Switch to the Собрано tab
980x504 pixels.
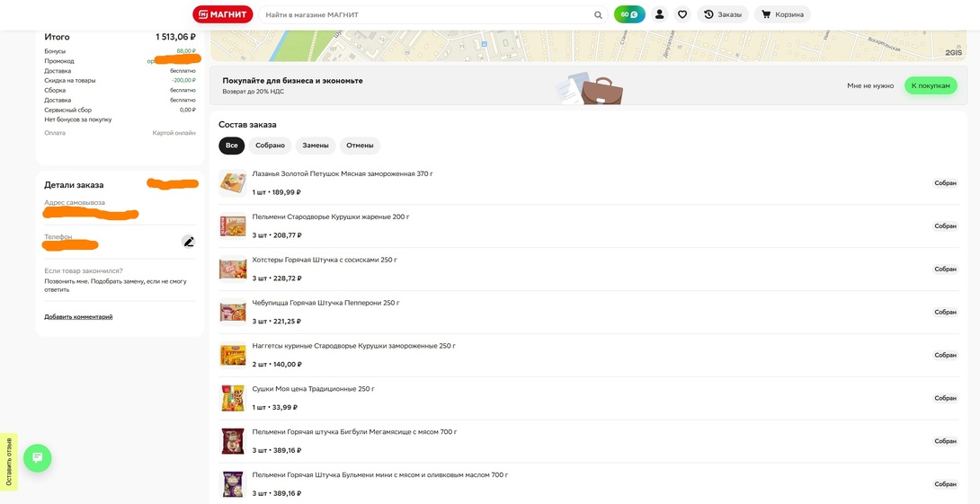point(270,146)
